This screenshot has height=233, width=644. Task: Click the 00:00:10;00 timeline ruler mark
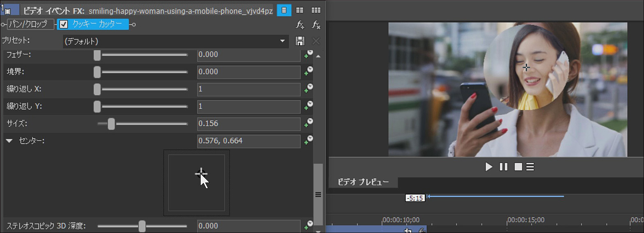point(401,220)
